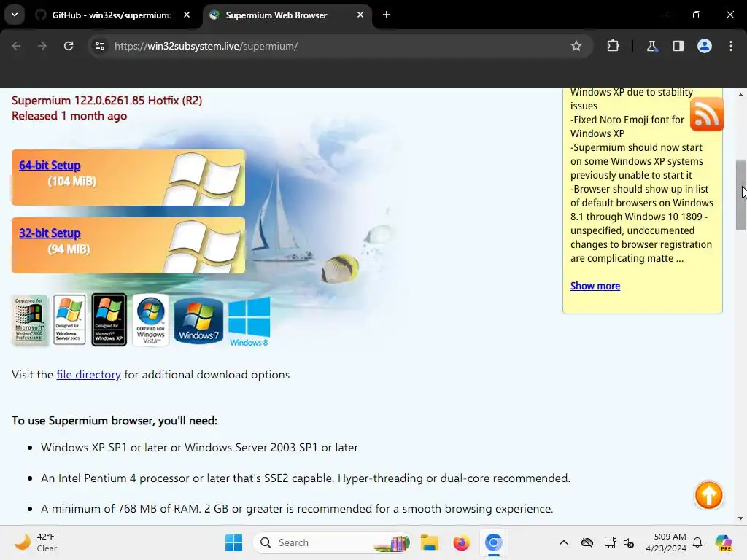Click the Intel Pentium 4 requirement line
The image size is (747, 560).
tap(306, 478)
